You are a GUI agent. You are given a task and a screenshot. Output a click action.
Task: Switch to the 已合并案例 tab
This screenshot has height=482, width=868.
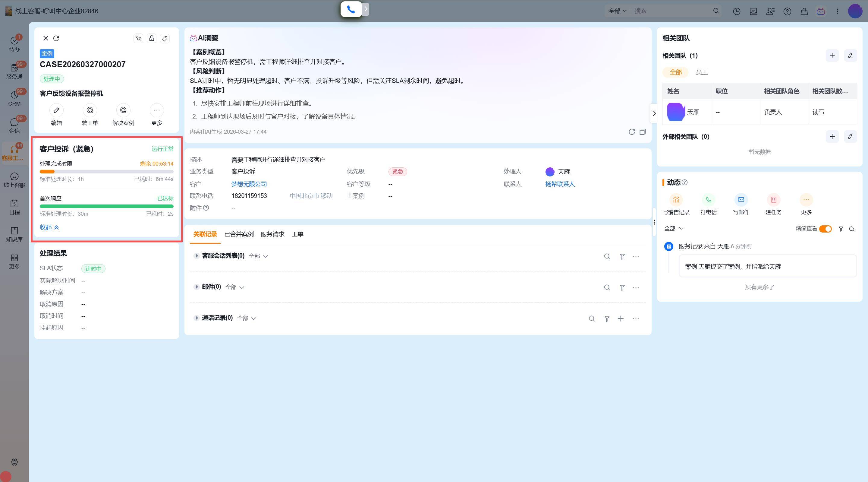tap(239, 234)
